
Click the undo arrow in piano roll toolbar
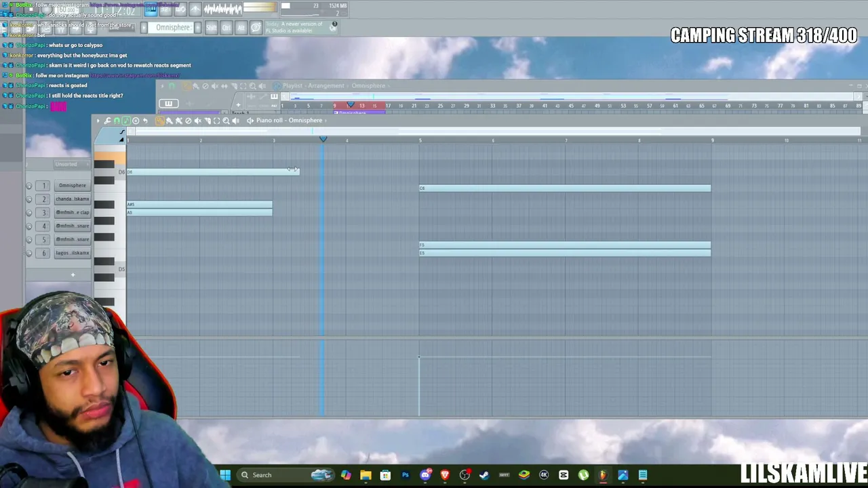coord(145,121)
